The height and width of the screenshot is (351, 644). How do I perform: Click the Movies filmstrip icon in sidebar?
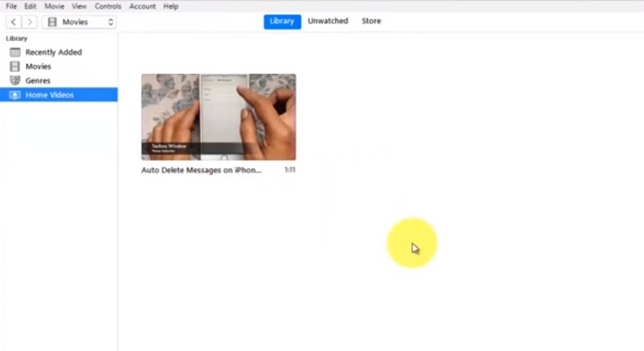[x=15, y=66]
